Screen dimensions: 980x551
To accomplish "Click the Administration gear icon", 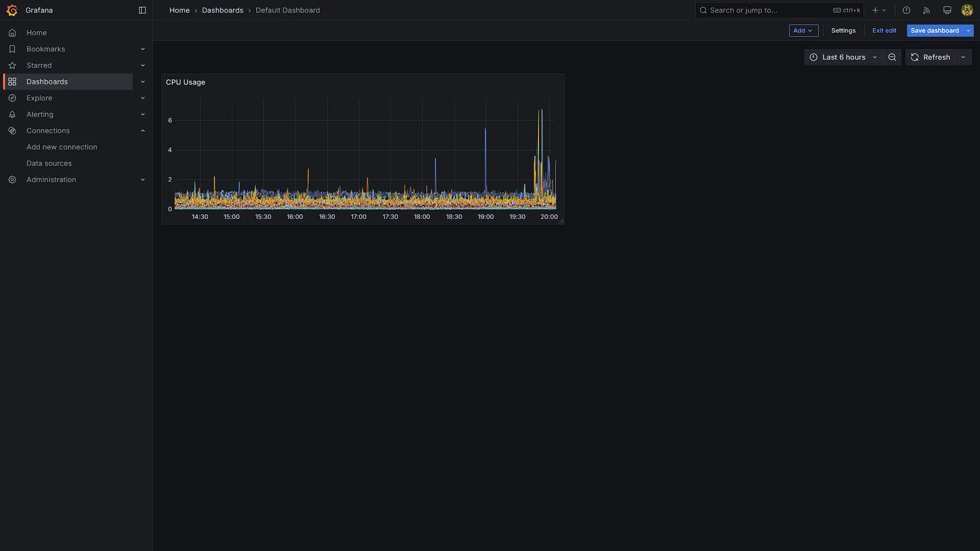I will [12, 180].
